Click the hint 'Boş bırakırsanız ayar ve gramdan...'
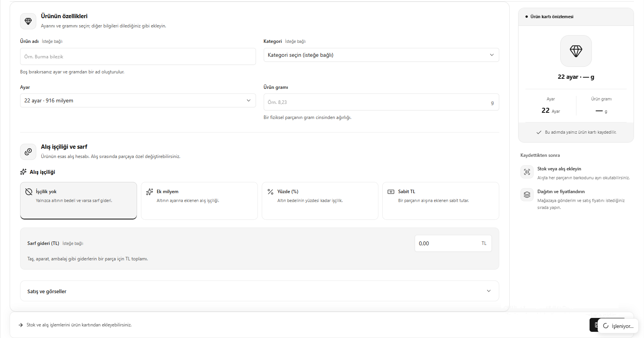644x338 pixels. (72, 72)
